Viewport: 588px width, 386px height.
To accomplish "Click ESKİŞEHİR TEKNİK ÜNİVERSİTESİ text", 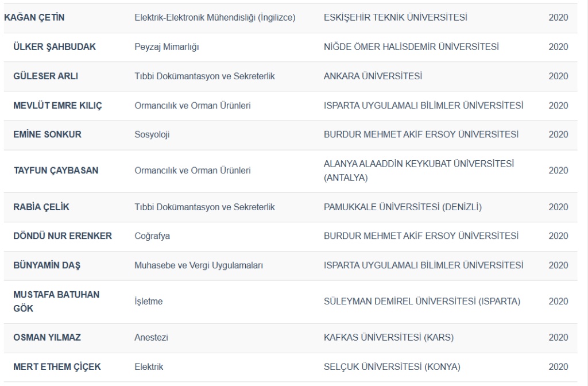I will tap(395, 18).
